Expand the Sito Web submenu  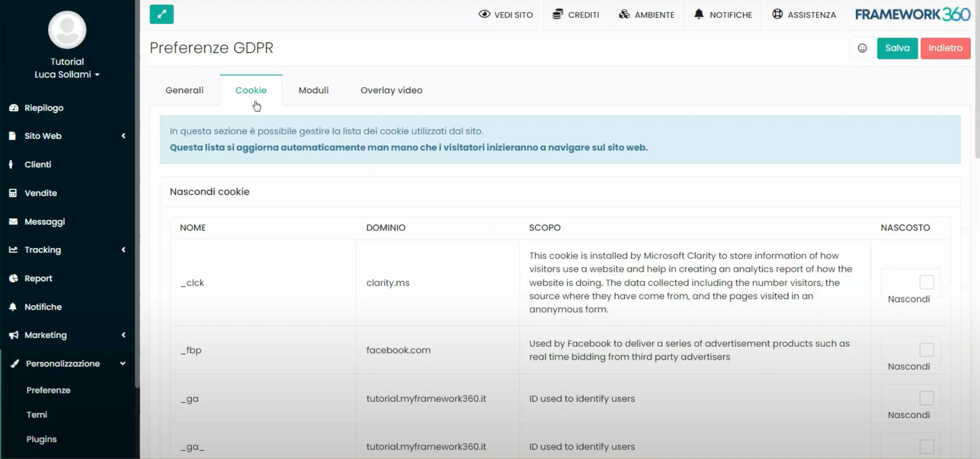point(123,136)
